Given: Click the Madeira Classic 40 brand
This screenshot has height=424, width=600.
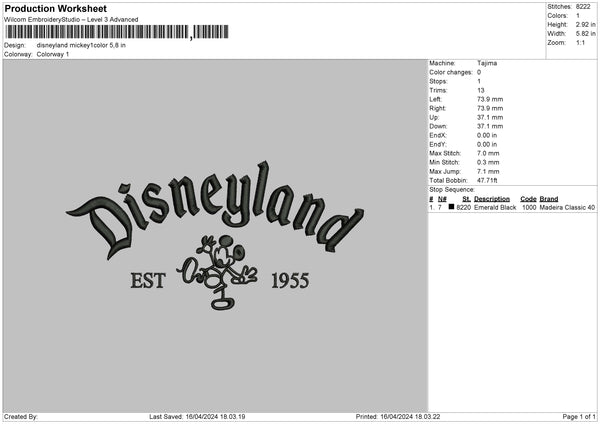Looking at the screenshot, I should coord(567,207).
